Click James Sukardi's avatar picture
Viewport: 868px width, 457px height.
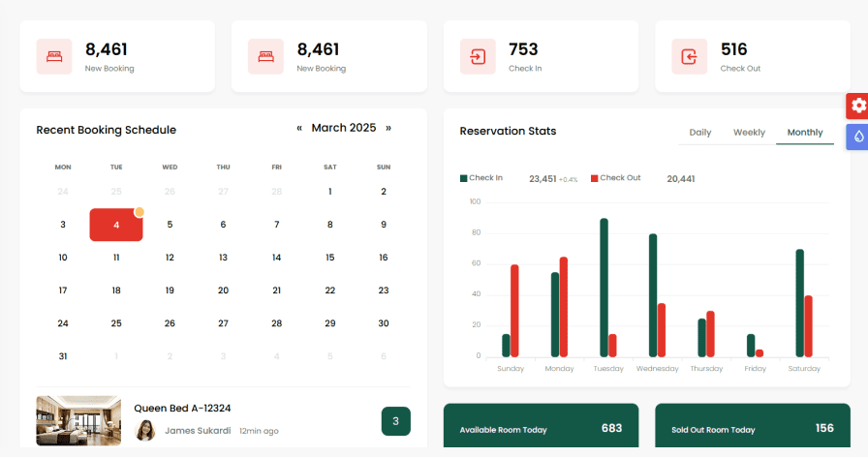(145, 430)
